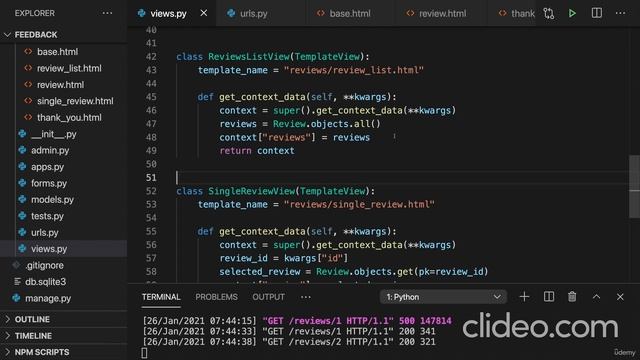This screenshot has height=360, width=640.
Task: Open the panel tabs overflow ellipsis
Action: (x=306, y=297)
